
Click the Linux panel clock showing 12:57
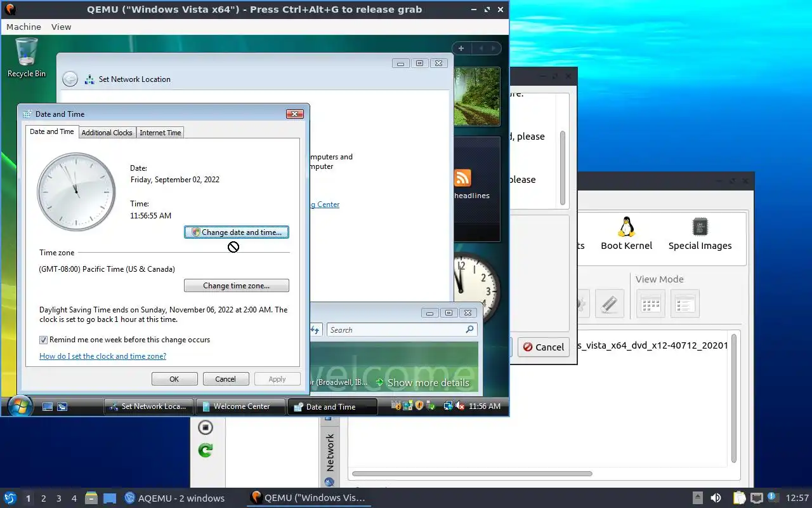[797, 498]
